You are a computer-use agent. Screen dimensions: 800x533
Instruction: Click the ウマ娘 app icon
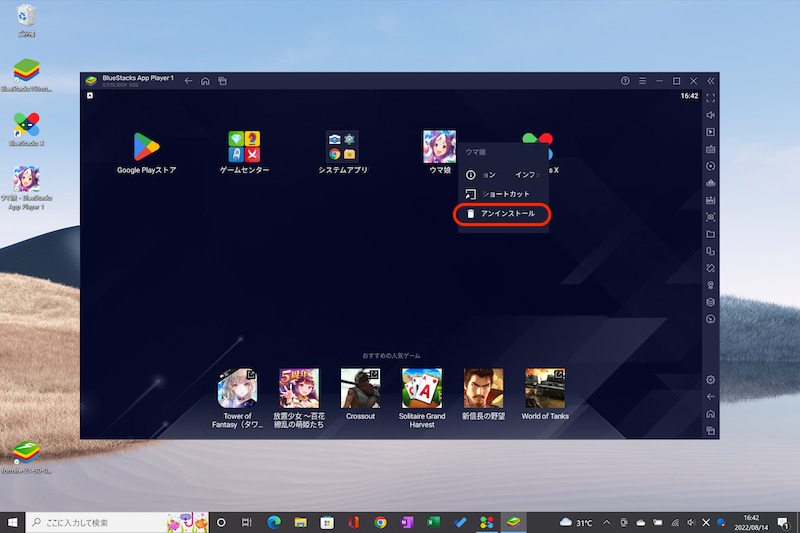tap(439, 147)
